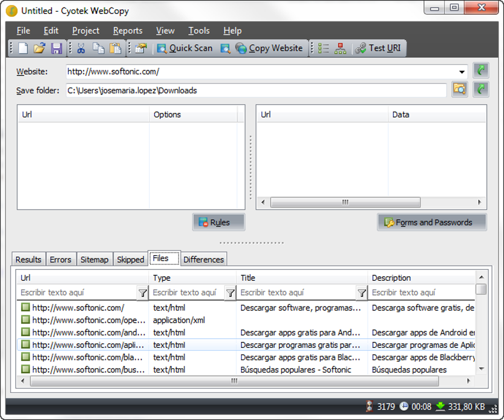Click the Data column header

point(437,115)
